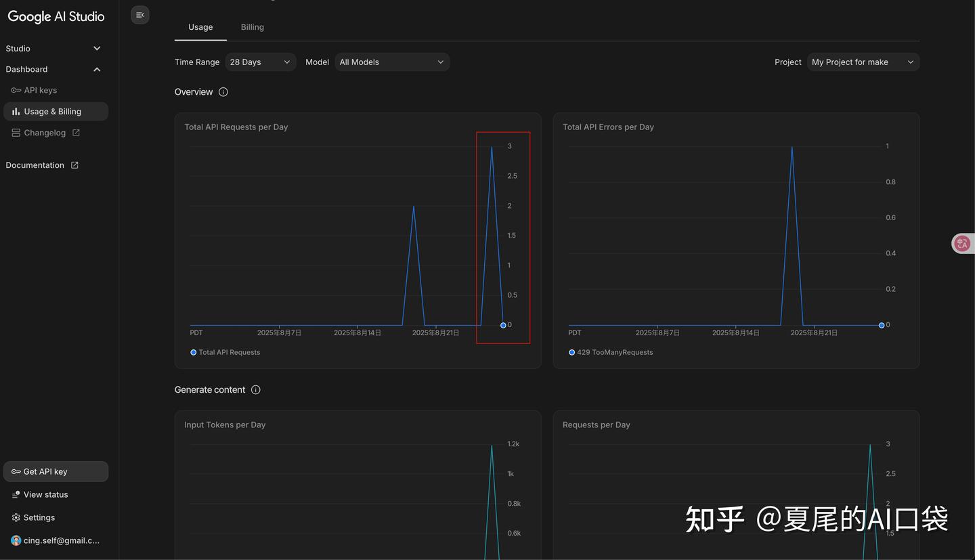
Task: Click the key icon in Get API key button
Action: point(16,472)
